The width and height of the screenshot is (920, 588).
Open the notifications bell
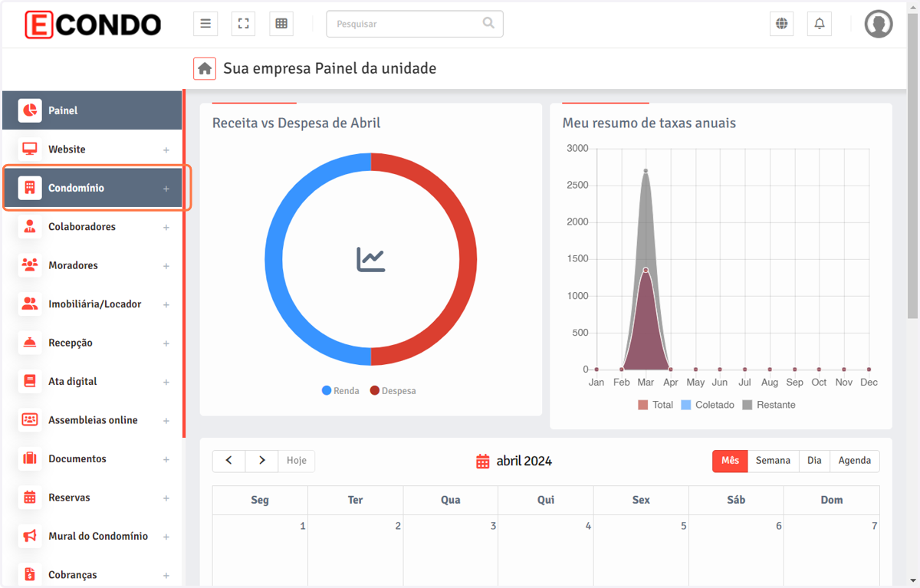point(820,24)
